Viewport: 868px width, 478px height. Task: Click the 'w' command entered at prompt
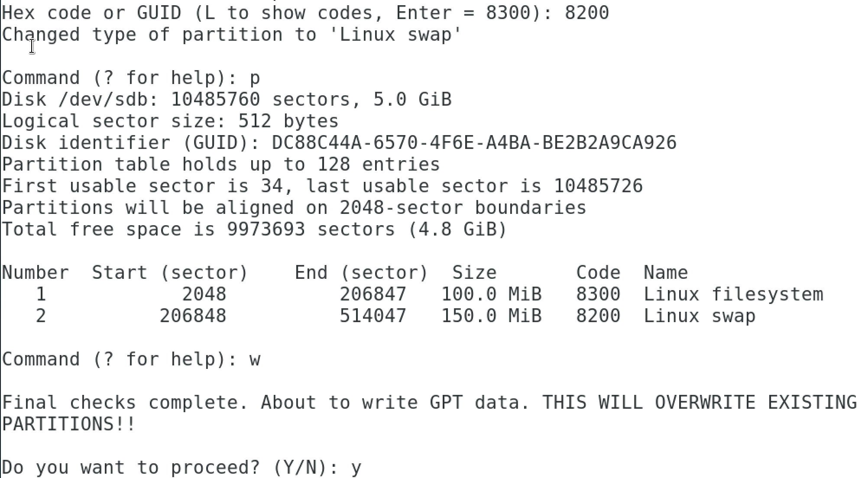[255, 360]
